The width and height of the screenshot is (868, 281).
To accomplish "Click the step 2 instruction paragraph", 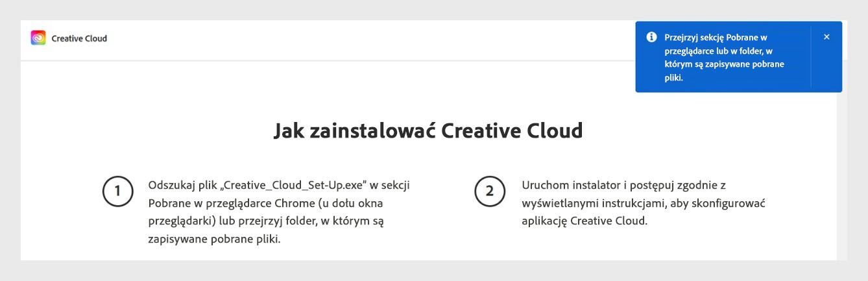I will 644,202.
